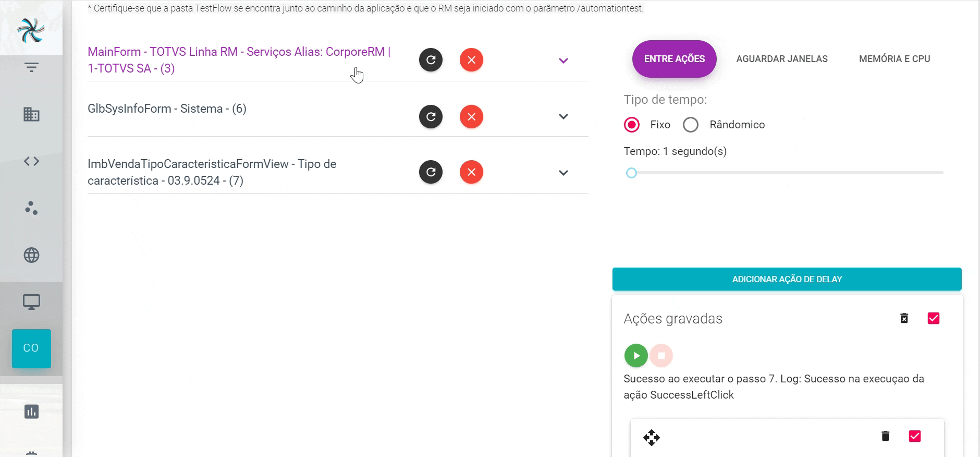Expand the ImbVendaTipoCaracteristicaFormView row

[563, 173]
